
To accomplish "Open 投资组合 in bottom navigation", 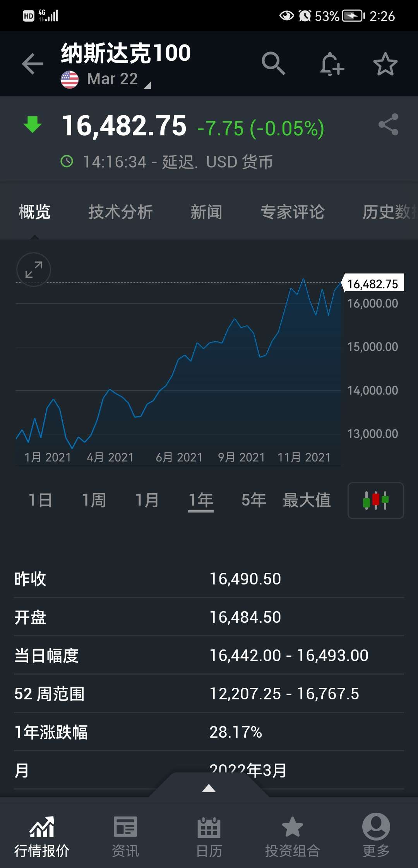I will click(293, 836).
